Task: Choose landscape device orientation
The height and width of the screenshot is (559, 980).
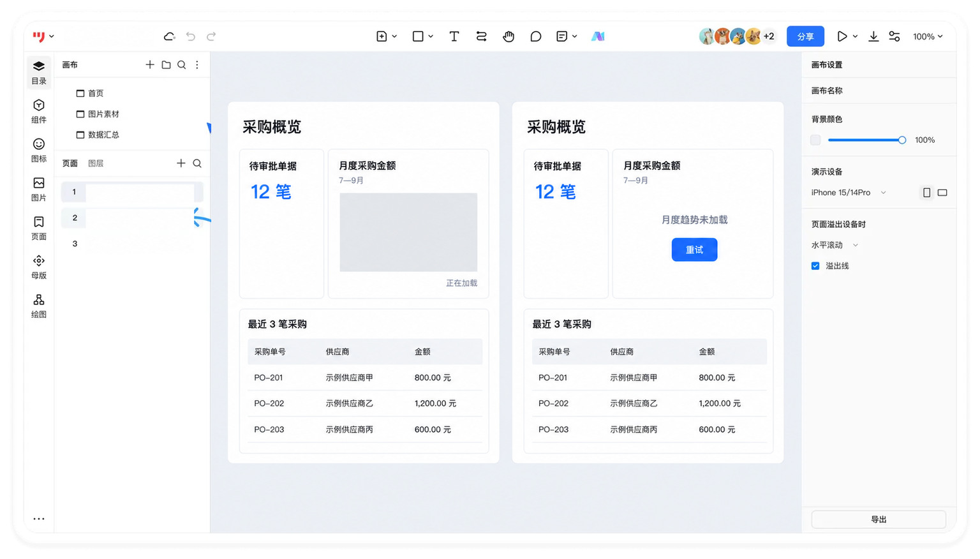Action: (942, 193)
